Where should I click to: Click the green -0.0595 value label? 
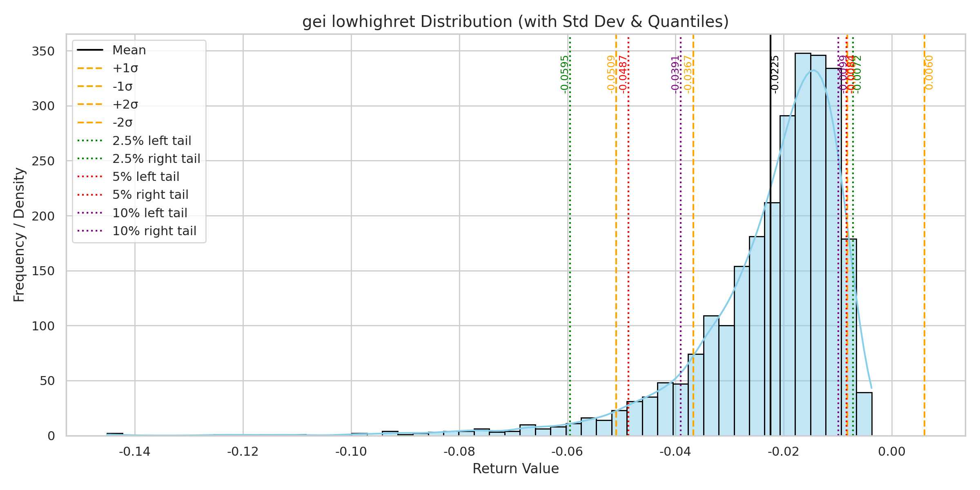coord(564,74)
